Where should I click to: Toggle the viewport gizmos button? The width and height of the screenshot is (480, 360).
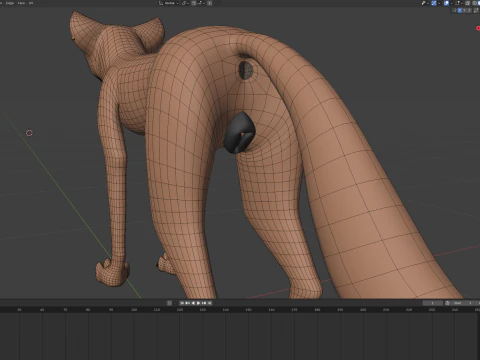click(434, 3)
